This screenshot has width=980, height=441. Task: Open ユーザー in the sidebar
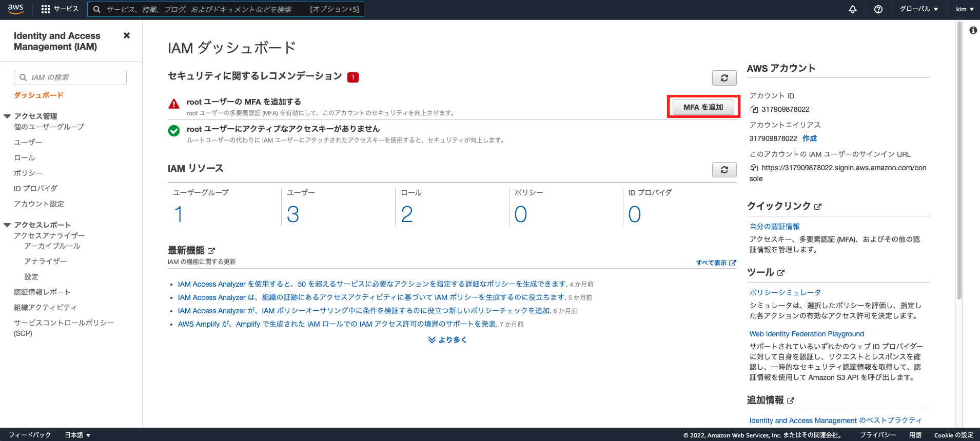coord(28,142)
